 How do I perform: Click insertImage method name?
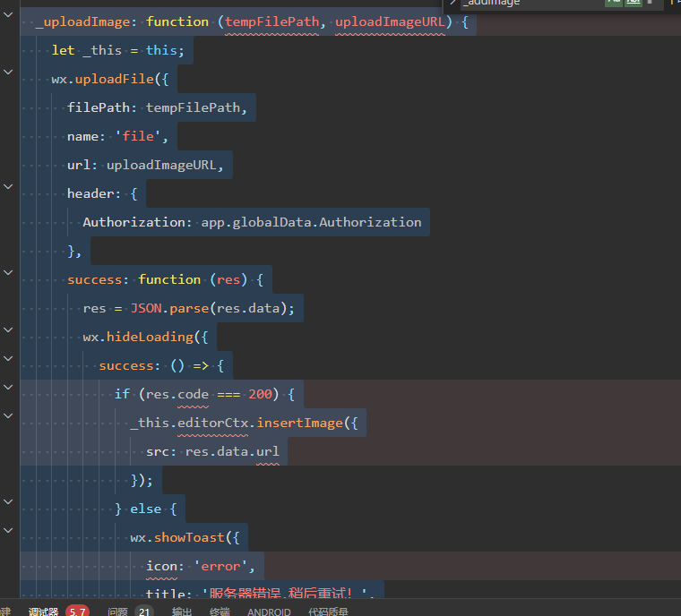299,423
